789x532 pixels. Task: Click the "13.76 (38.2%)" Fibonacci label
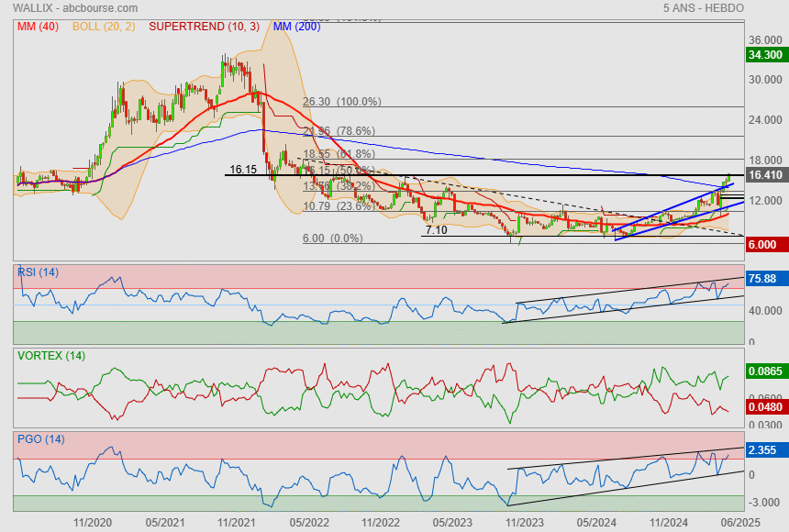coord(339,186)
